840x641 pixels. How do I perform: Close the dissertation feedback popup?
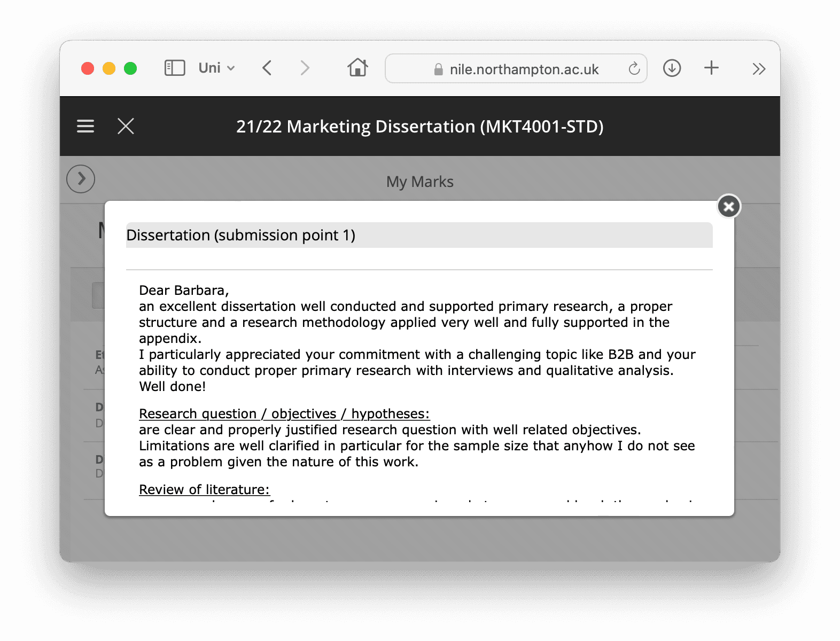728,206
